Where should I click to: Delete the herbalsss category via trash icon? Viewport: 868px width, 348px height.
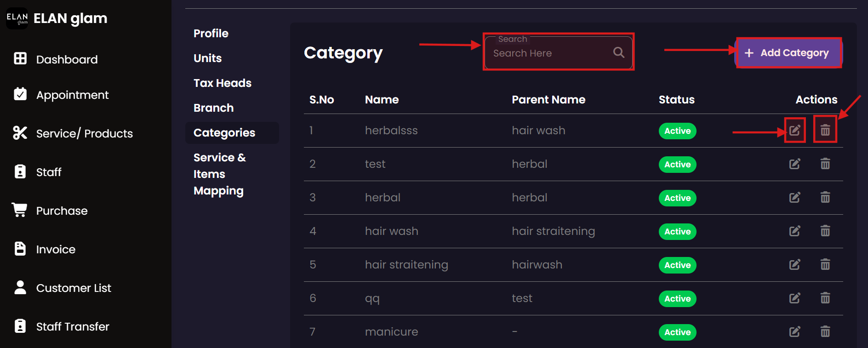825,131
